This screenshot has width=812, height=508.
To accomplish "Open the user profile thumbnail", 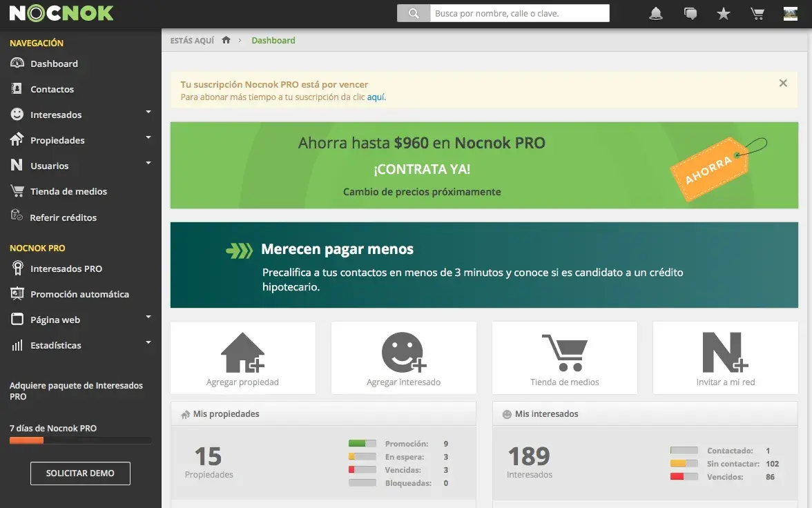I will [x=790, y=14].
